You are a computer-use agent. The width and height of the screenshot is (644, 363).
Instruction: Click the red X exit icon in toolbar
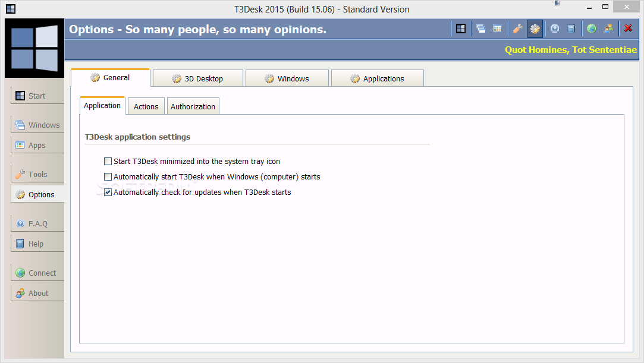(628, 29)
